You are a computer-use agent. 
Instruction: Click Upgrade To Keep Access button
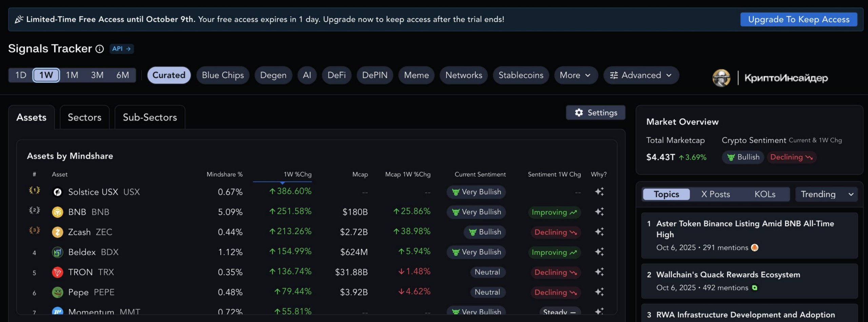tap(798, 19)
